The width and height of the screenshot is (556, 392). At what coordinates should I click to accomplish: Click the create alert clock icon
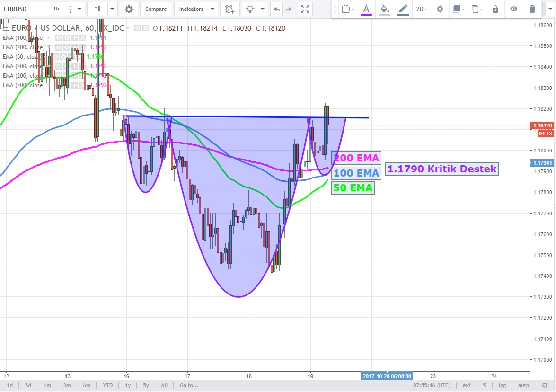(x=229, y=9)
